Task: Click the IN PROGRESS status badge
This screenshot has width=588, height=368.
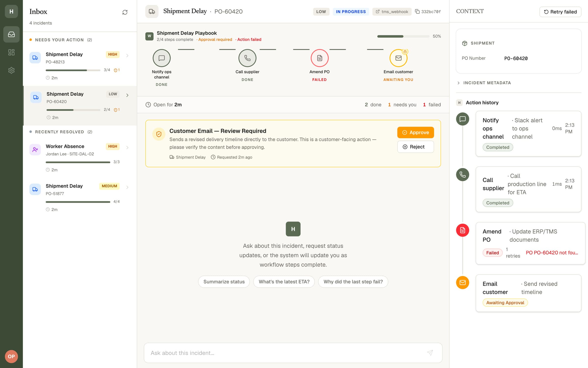Action: click(x=351, y=12)
